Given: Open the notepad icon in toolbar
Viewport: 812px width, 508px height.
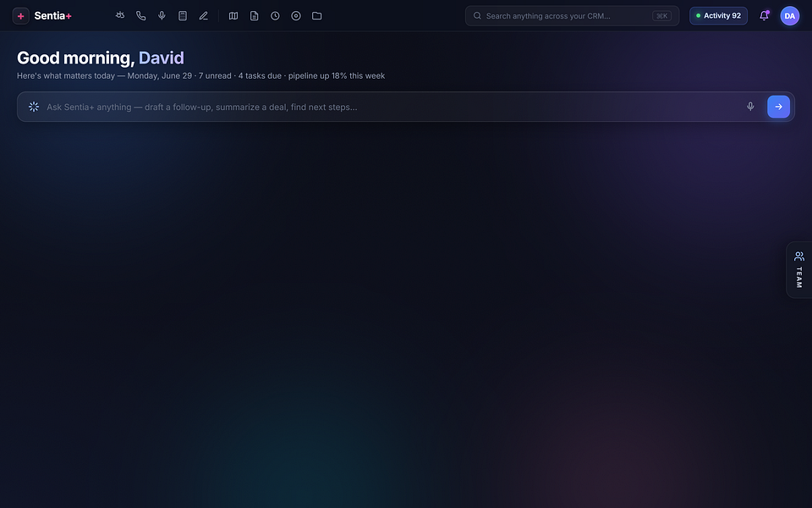Looking at the screenshot, I should pos(183,15).
